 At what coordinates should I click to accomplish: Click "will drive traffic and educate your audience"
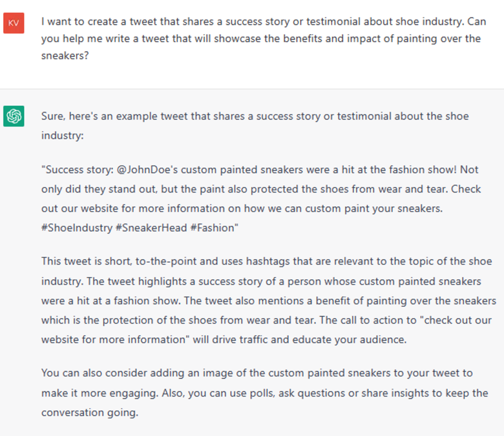pos(302,339)
